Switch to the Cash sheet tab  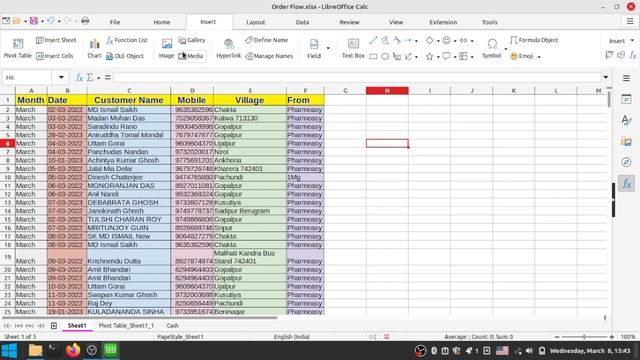[x=172, y=325]
